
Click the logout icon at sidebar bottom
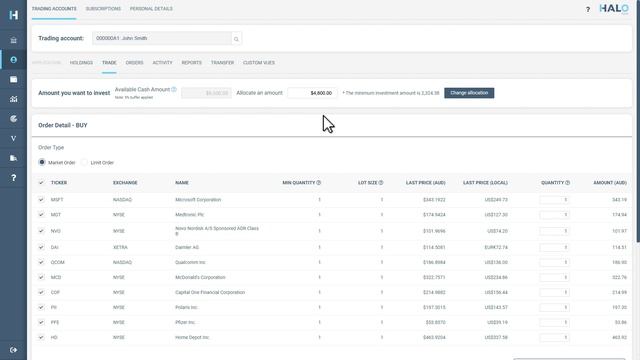[x=13, y=350]
